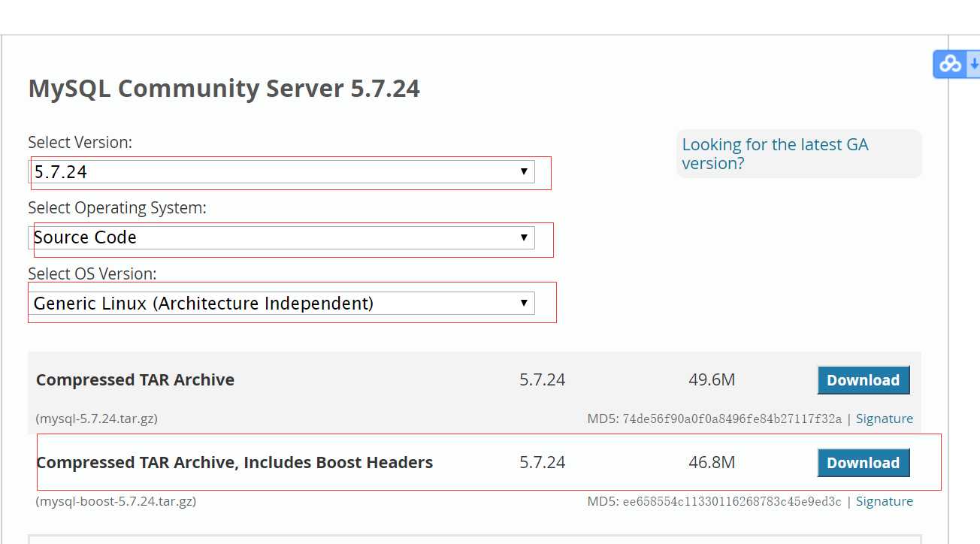This screenshot has height=544, width=980.
Task: Click the 46.8M file size text
Action: (x=712, y=463)
